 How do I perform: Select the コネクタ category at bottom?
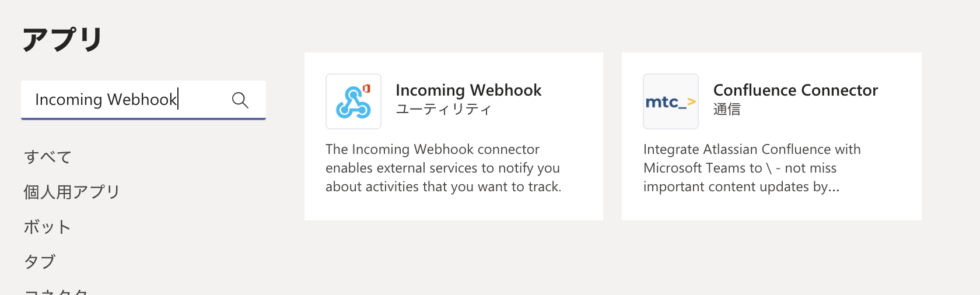(x=56, y=292)
